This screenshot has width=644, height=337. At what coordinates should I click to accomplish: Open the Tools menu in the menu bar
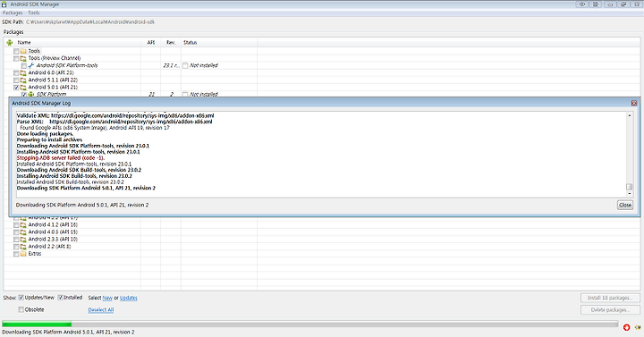[x=34, y=13]
